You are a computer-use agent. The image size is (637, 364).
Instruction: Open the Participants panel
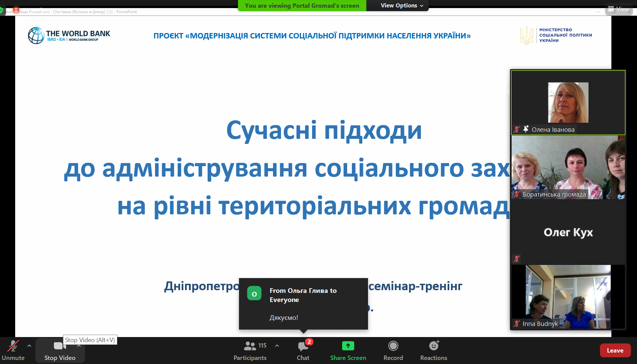pos(250,350)
